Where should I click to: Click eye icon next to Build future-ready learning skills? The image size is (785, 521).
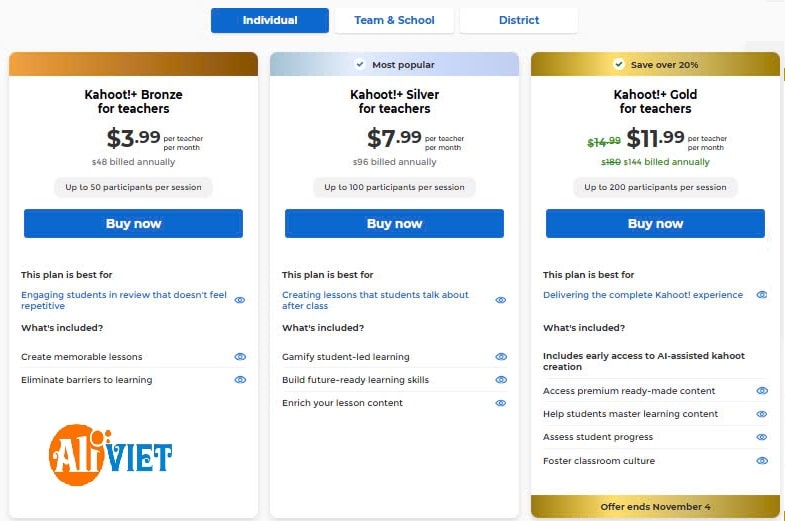pyautogui.click(x=501, y=380)
